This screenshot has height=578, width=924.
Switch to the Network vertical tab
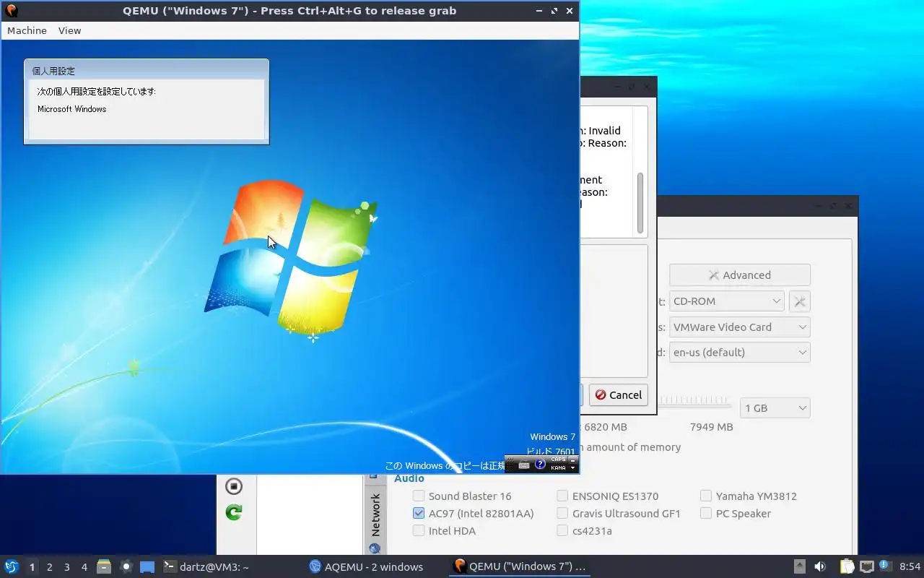(x=375, y=514)
